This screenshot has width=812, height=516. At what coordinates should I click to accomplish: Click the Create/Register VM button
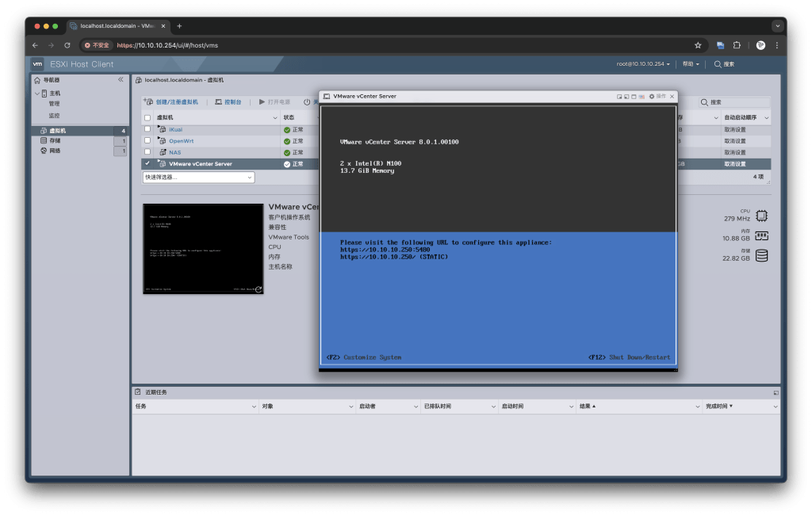click(x=171, y=102)
